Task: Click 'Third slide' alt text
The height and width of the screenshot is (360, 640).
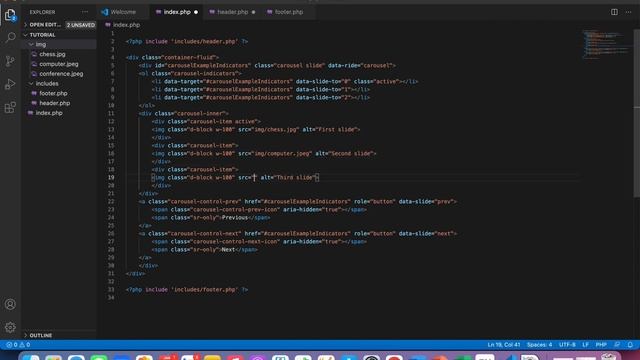Action: pyautogui.click(x=295, y=178)
